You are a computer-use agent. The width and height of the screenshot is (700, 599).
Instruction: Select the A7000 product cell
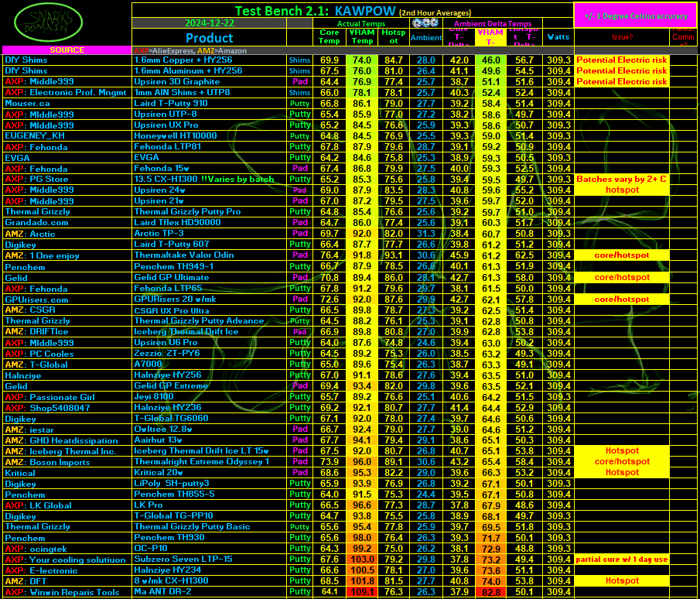(x=210, y=364)
